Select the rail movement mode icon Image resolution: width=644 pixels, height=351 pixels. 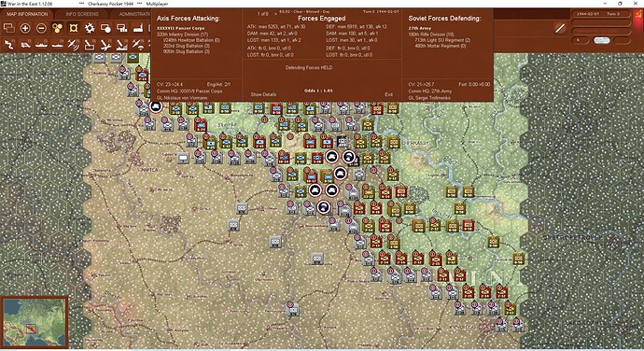[25, 45]
